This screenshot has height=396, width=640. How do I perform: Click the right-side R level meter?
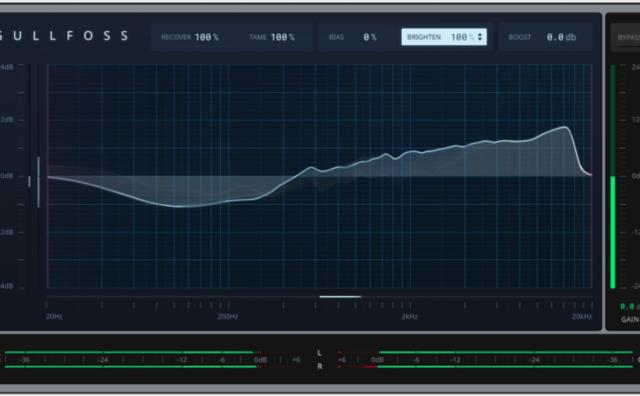tap(486, 367)
